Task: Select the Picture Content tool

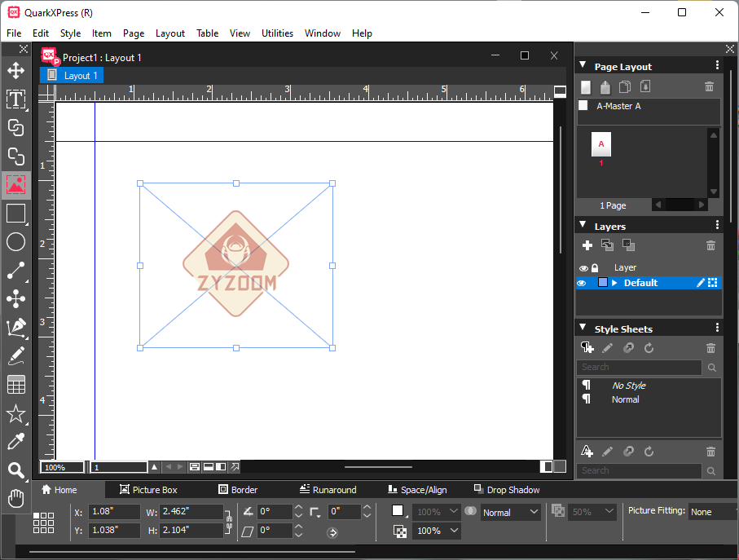Action: 16,185
